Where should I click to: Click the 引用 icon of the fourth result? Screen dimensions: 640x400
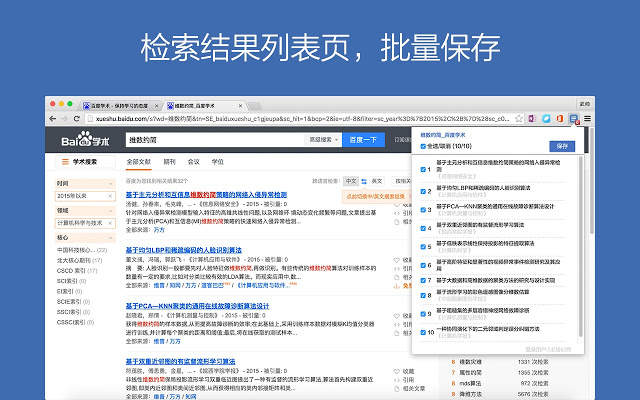click(396, 380)
